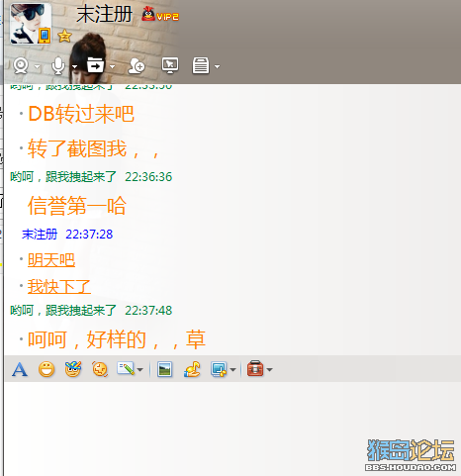The width and height of the screenshot is (461, 476).
Task: Click the yellow star level icon
Action: pyautogui.click(x=64, y=36)
